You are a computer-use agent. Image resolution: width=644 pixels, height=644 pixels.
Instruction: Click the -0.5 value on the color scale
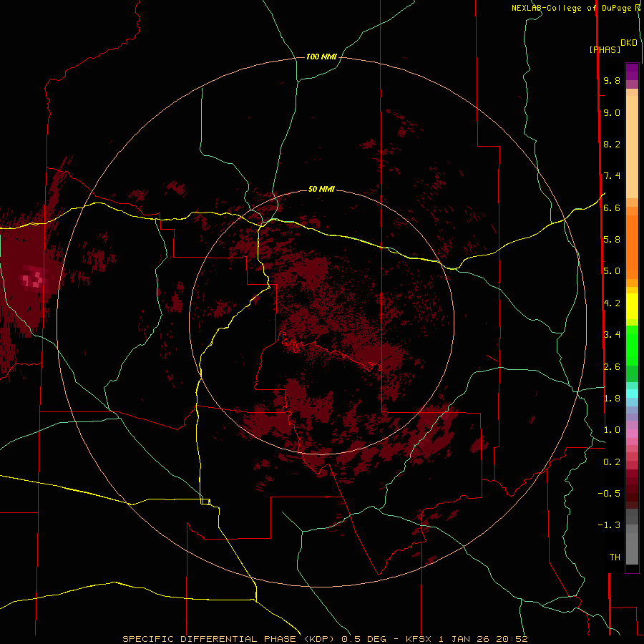[609, 493]
